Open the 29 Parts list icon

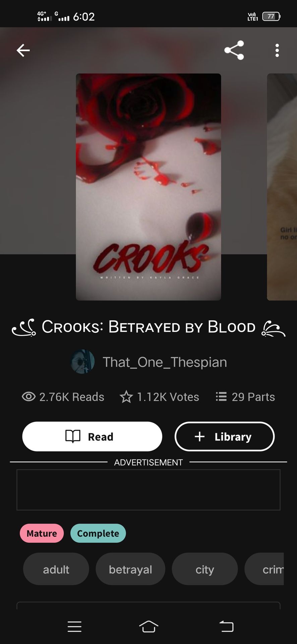tap(221, 397)
